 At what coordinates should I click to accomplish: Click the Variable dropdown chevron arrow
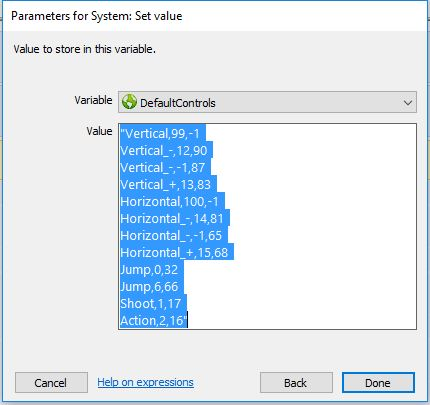coord(408,103)
